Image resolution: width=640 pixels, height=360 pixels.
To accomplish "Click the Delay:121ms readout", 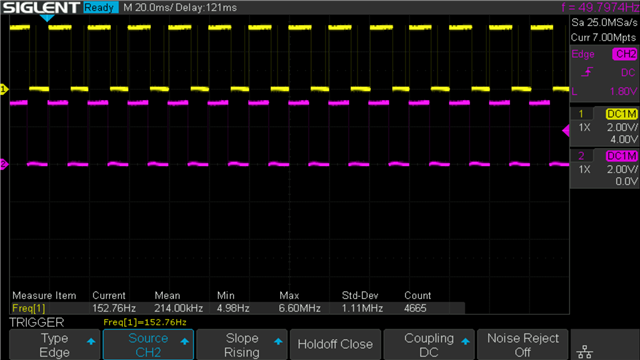I will [207, 7].
